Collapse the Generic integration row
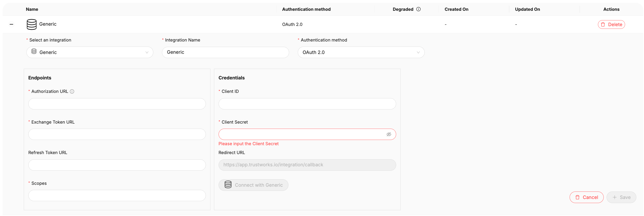The image size is (644, 216). (12, 24)
